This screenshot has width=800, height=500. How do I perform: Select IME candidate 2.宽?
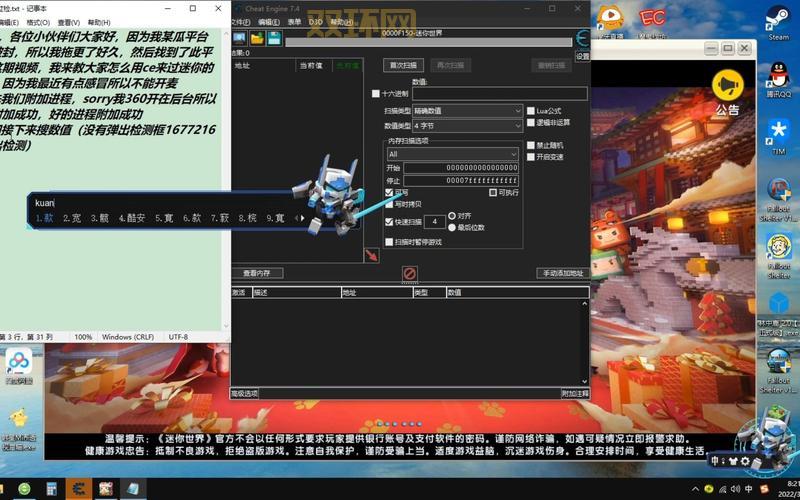[72, 218]
